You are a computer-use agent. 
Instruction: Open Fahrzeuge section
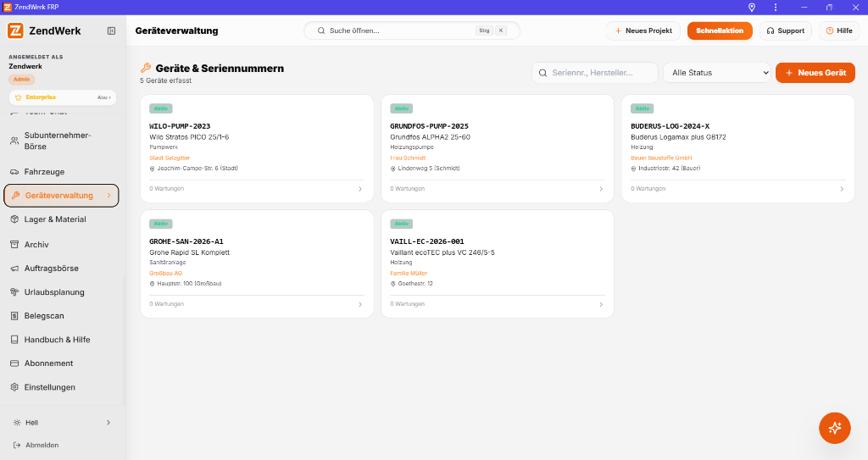61,172
